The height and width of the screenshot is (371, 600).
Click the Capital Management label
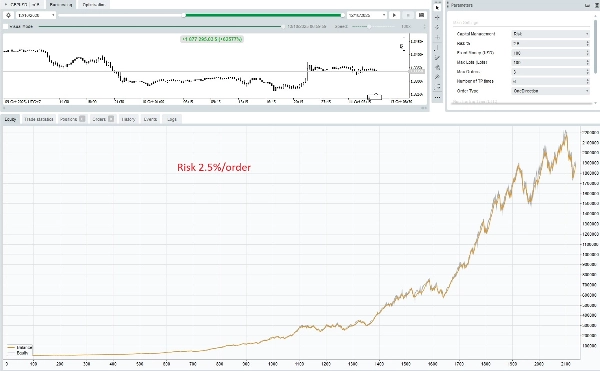tap(476, 34)
